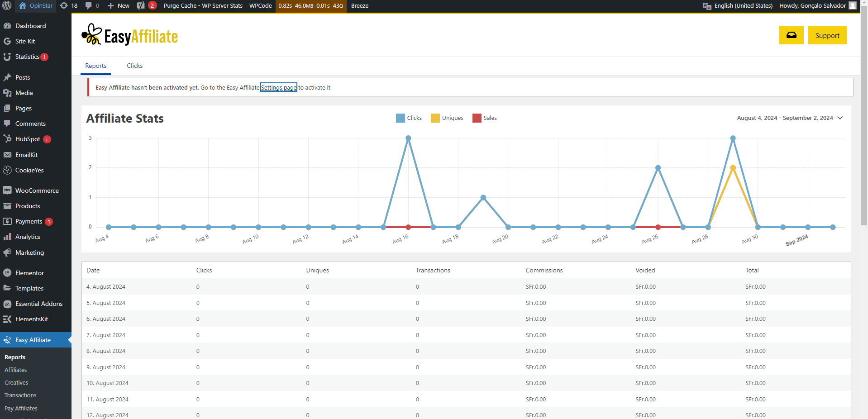Follow the Settings page link

(x=279, y=88)
